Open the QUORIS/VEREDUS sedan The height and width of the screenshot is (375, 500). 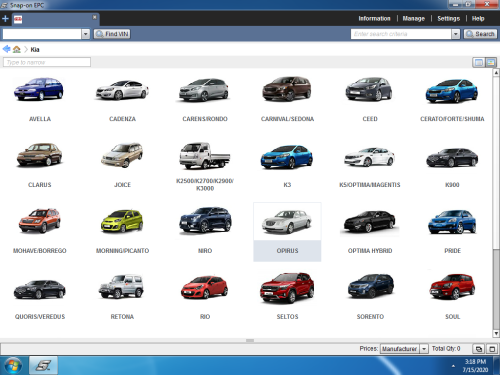(39, 289)
